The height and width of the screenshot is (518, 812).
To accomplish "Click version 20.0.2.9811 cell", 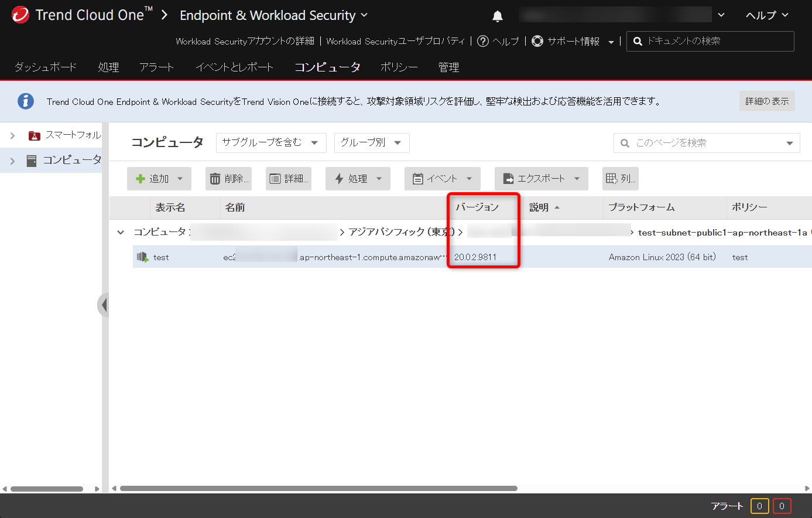I will [x=475, y=257].
